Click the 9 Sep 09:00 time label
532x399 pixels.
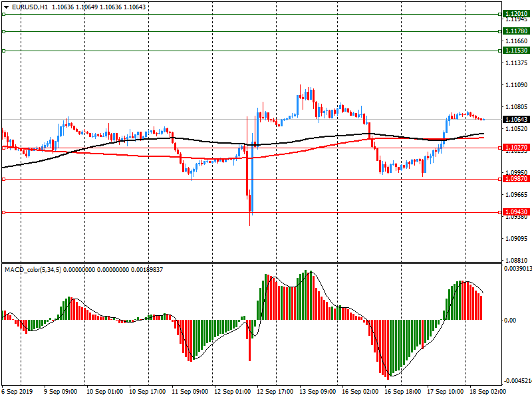point(61,392)
